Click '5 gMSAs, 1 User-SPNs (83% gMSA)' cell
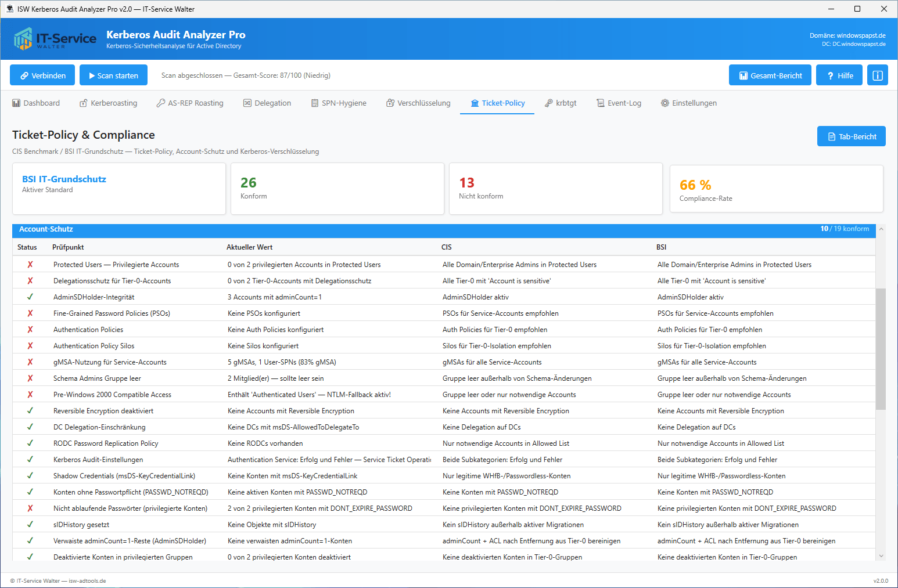 pyautogui.click(x=282, y=362)
